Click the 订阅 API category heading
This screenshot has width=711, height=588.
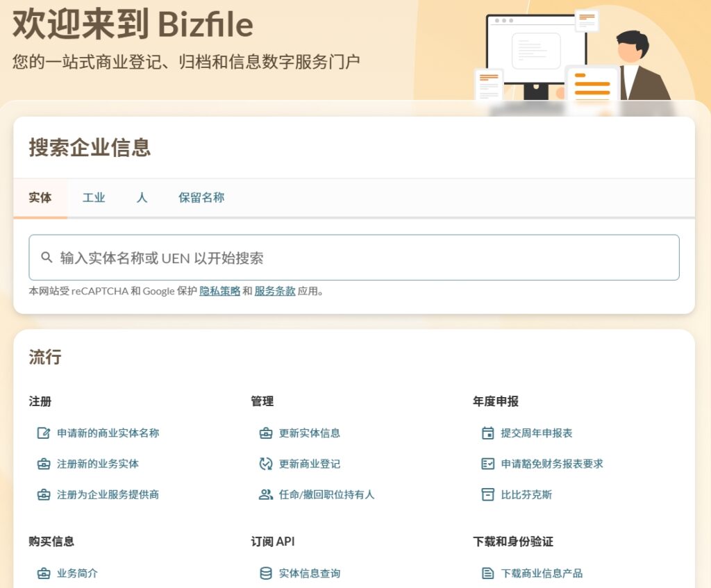point(272,541)
